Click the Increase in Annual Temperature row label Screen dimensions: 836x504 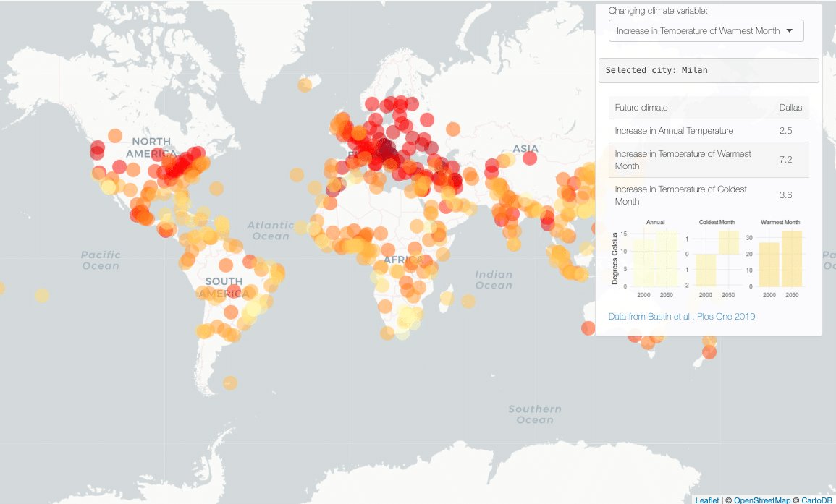coord(674,131)
